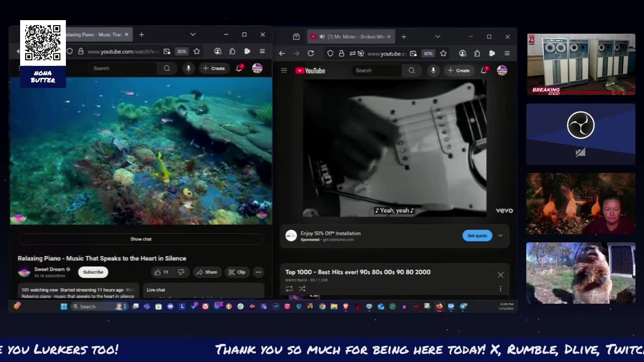Bookmark the page in right window
Screen dimensions: 644x362
point(443,53)
